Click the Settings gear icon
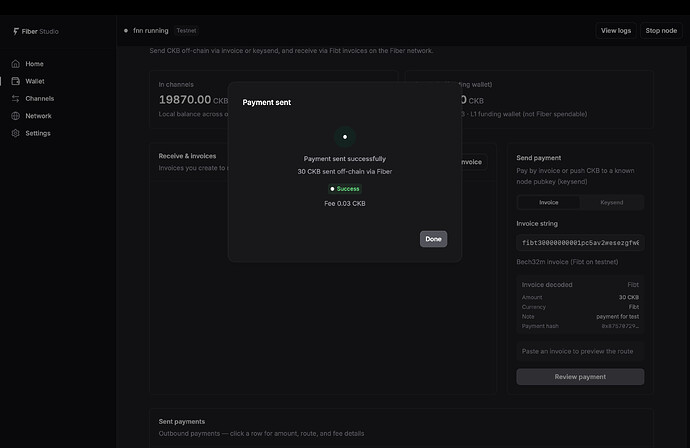The width and height of the screenshot is (690, 448). (x=15, y=133)
